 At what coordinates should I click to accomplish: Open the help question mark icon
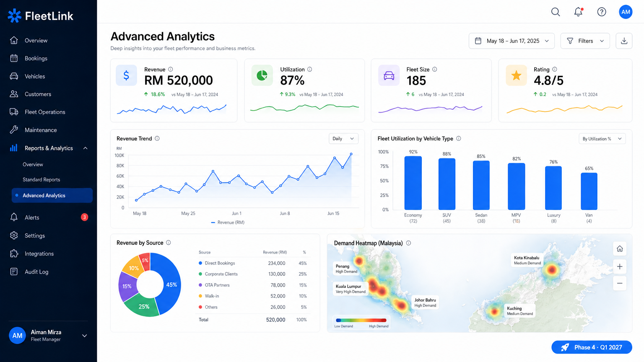[x=601, y=12]
